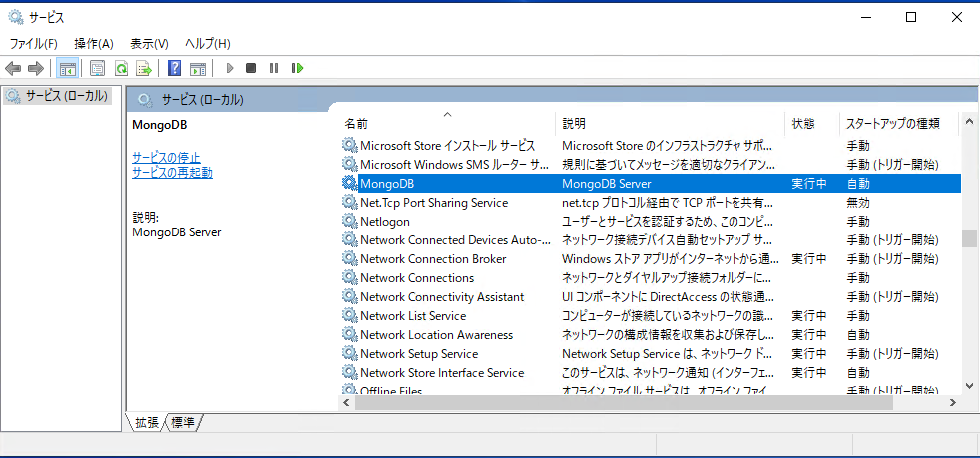Sort by スタートアップの種類 column header
The image size is (980, 458).
pyautogui.click(x=899, y=123)
